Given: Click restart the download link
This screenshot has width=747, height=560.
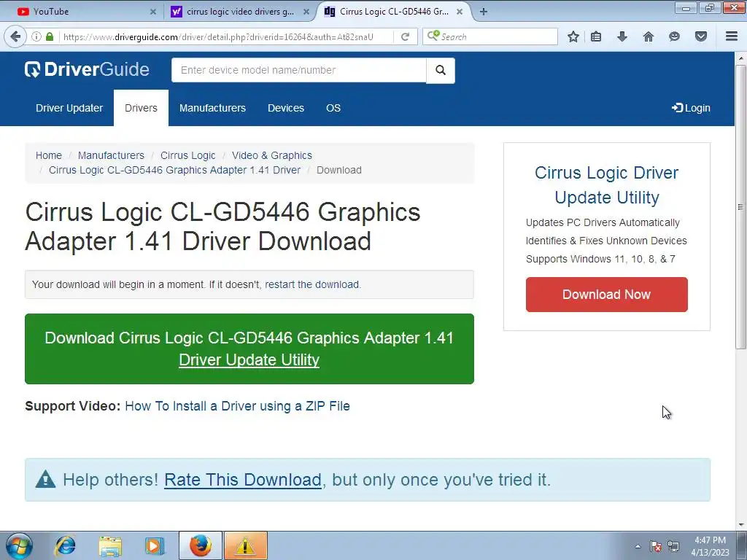Looking at the screenshot, I should pos(312,284).
